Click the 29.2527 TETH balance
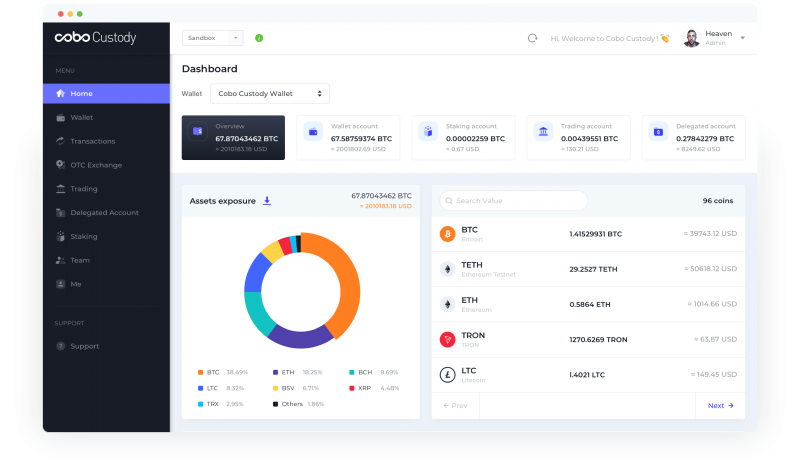 pos(593,269)
